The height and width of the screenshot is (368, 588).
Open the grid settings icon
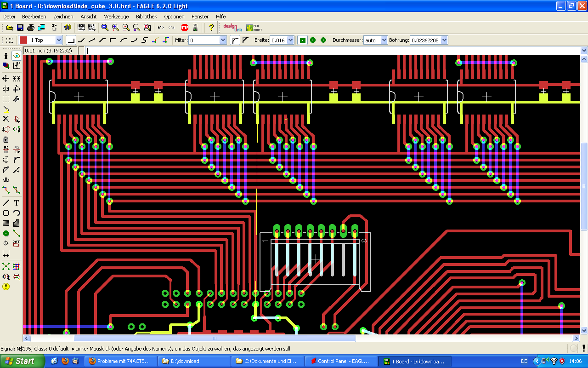[x=9, y=40]
